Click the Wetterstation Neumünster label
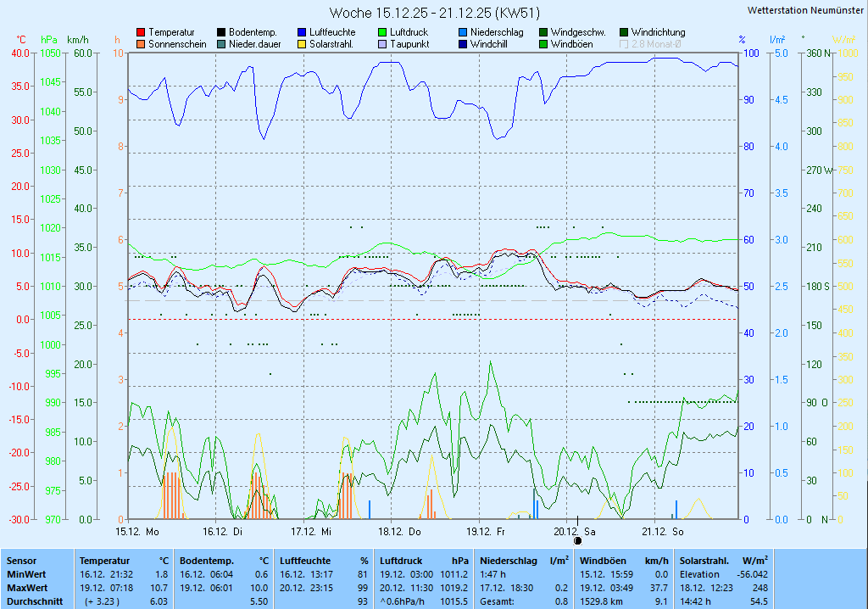 point(805,10)
